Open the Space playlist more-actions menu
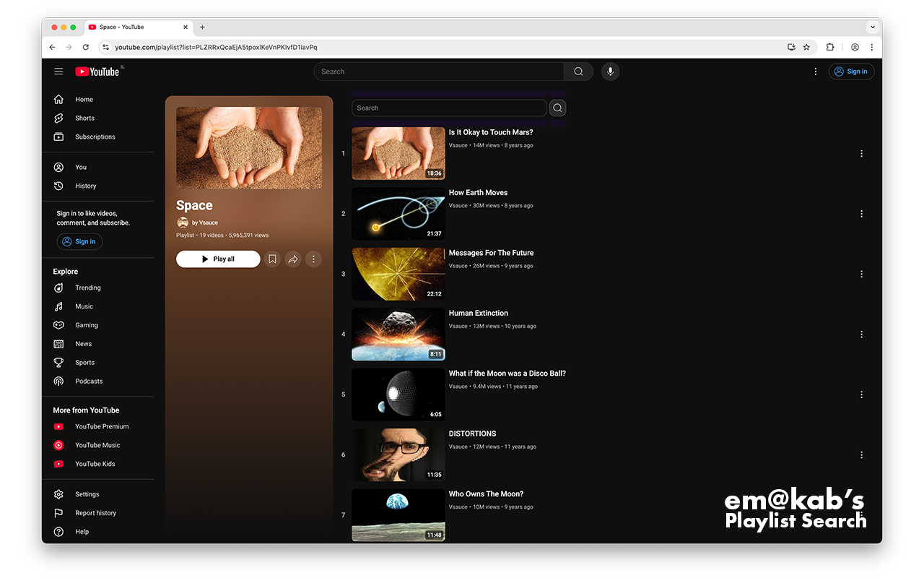Screen dimensions: 924x578 pos(313,259)
